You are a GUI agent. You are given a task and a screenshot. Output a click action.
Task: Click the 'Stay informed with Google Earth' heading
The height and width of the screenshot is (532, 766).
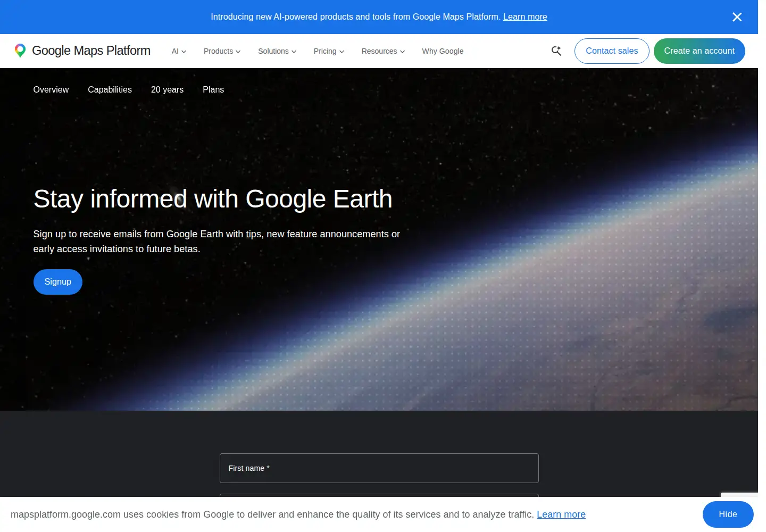213,199
